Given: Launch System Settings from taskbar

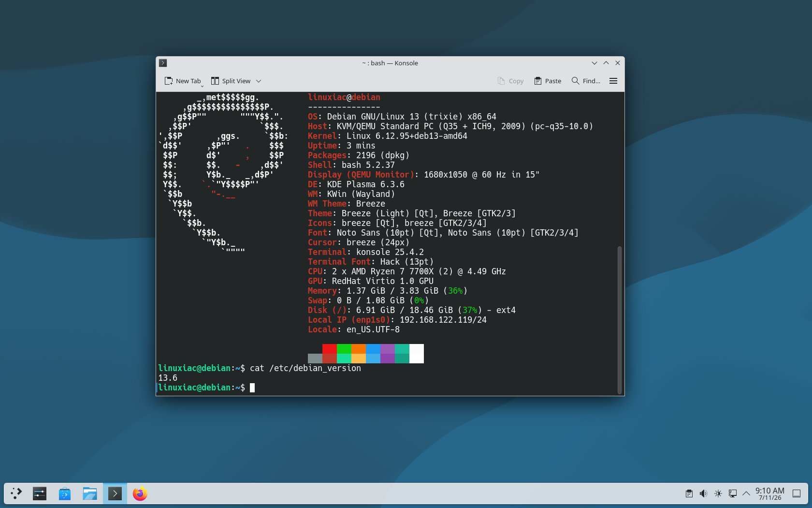Looking at the screenshot, I should tap(40, 493).
